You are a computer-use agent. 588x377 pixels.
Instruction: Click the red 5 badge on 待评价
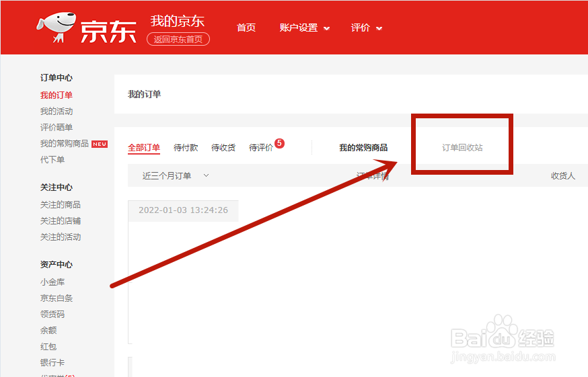click(x=279, y=143)
